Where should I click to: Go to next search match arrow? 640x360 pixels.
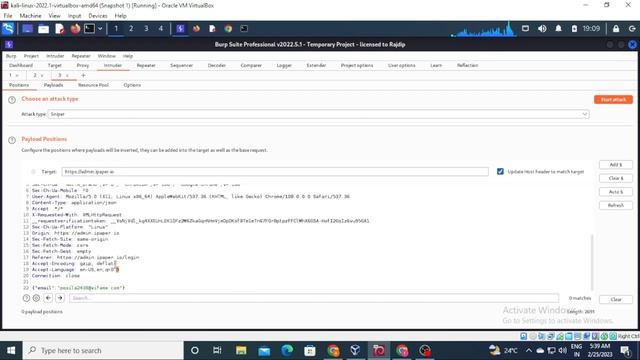tap(60, 298)
